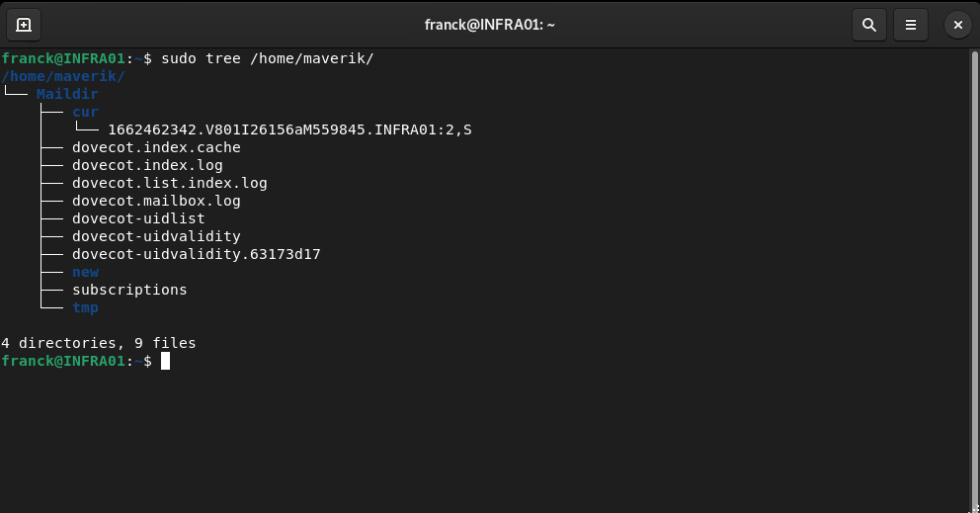Click dovecot.index.log file name
Viewport: 980px width, 513px height.
pyautogui.click(x=147, y=165)
